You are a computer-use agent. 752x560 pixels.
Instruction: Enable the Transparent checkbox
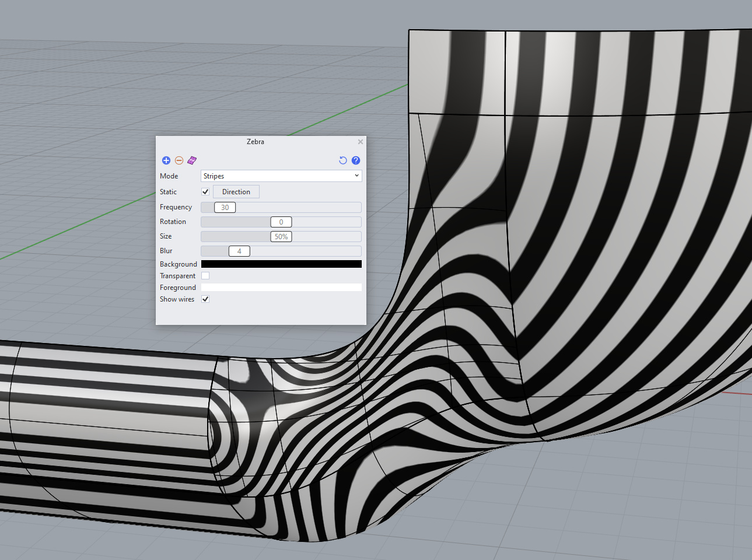(x=205, y=276)
